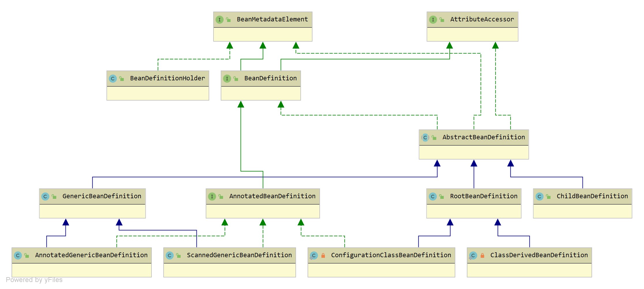Click the class icon of RootBeanDefinition
Screen dimensions: 644x289
(x=433, y=197)
